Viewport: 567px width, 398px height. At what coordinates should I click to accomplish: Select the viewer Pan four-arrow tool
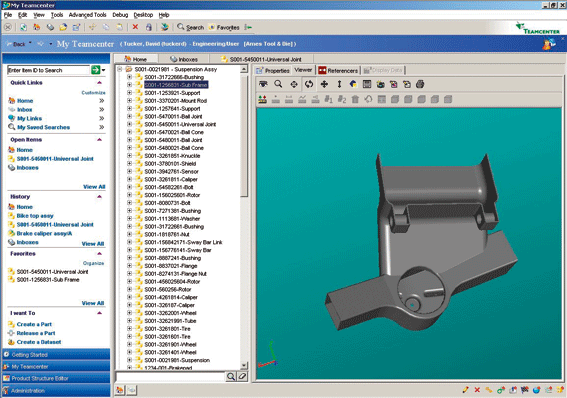324,84
